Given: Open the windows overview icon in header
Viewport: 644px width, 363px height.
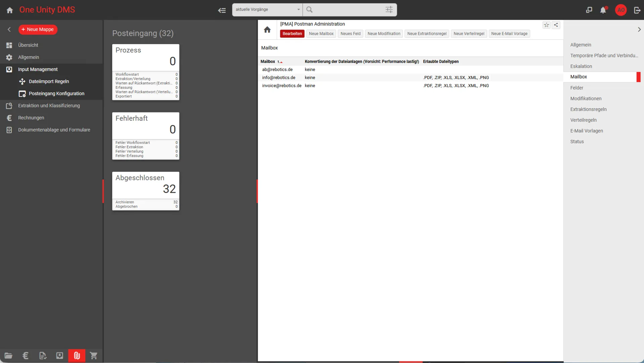Looking at the screenshot, I should coord(589,10).
